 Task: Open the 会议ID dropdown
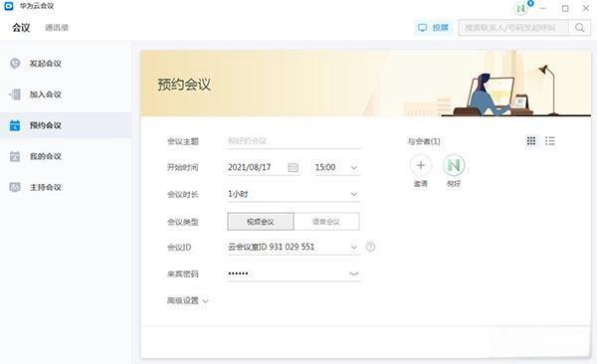coord(294,247)
